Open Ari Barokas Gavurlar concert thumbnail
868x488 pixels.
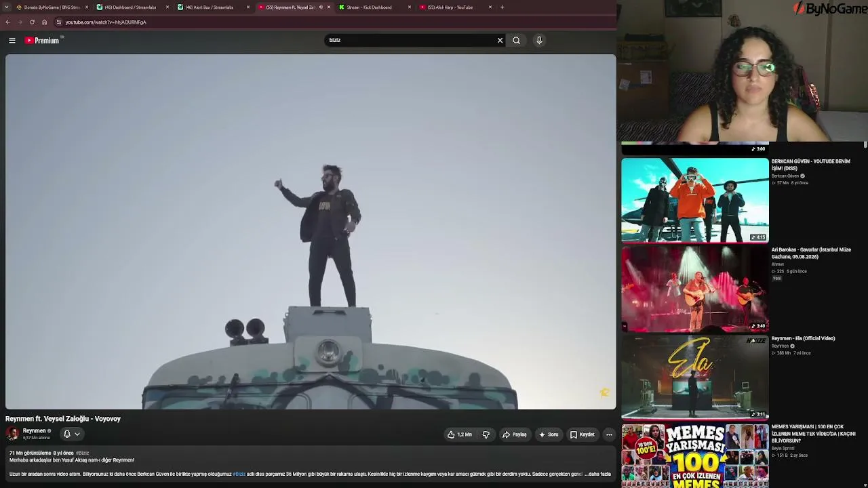[695, 289]
